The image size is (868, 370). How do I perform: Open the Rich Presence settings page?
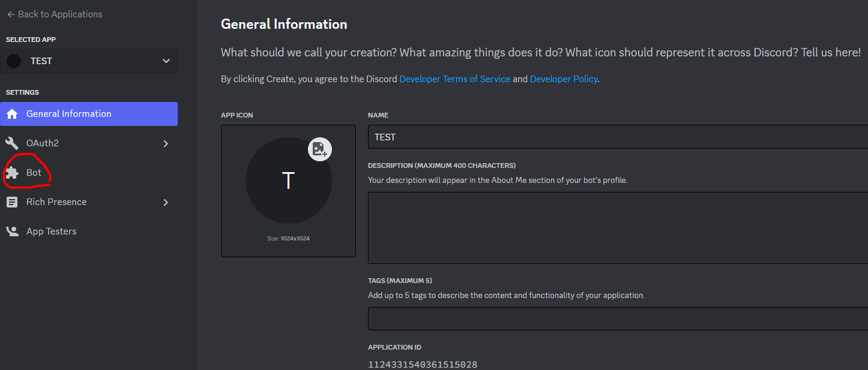[x=89, y=202]
